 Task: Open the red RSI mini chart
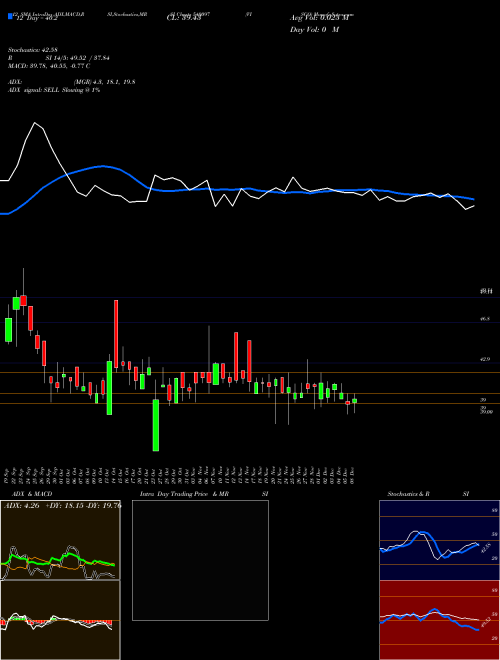[x=439, y=620]
